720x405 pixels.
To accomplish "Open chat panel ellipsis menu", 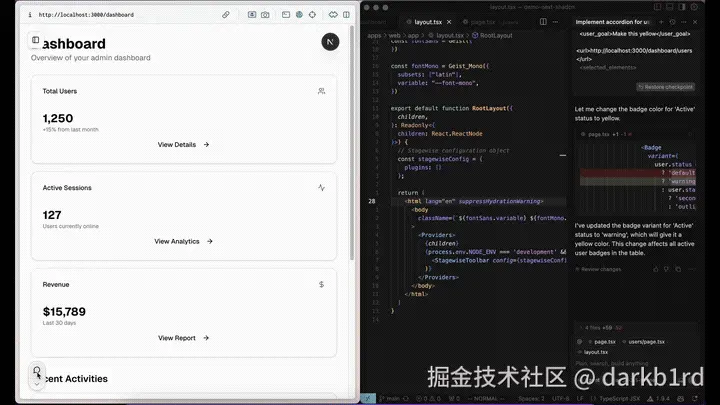I will coord(684,22).
